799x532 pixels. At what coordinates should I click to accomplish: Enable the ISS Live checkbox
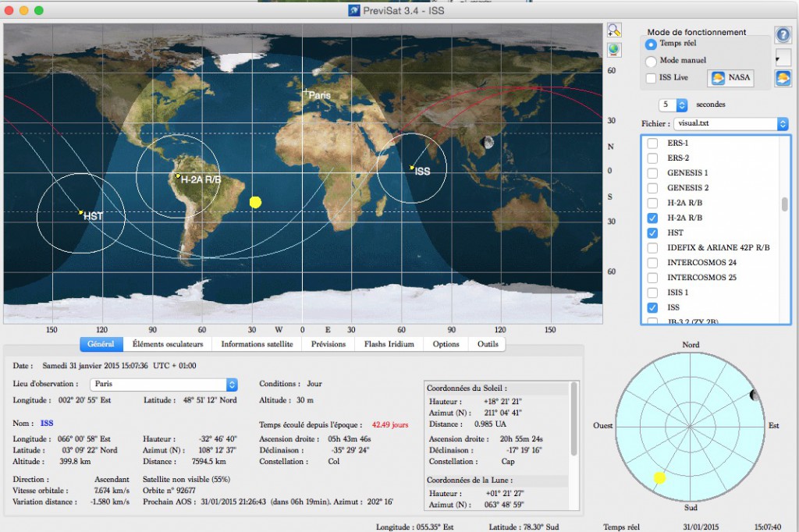pyautogui.click(x=651, y=78)
